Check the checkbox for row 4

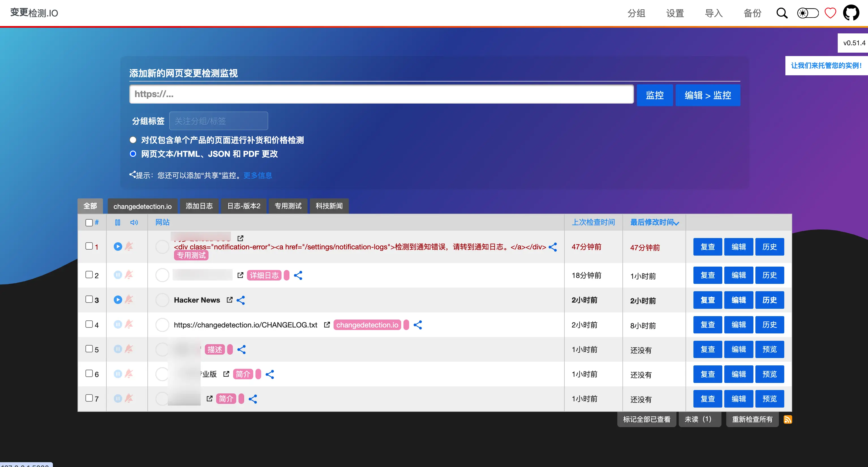[89, 324]
